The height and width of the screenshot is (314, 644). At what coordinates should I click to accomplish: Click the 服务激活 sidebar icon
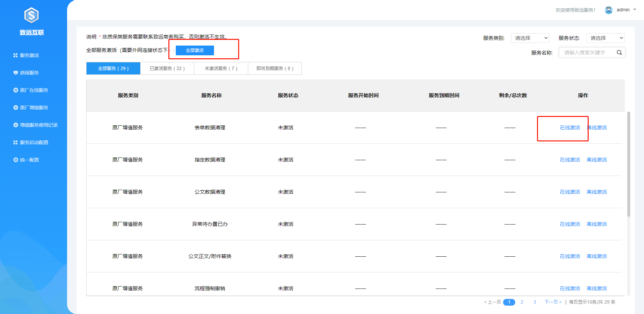[15, 55]
